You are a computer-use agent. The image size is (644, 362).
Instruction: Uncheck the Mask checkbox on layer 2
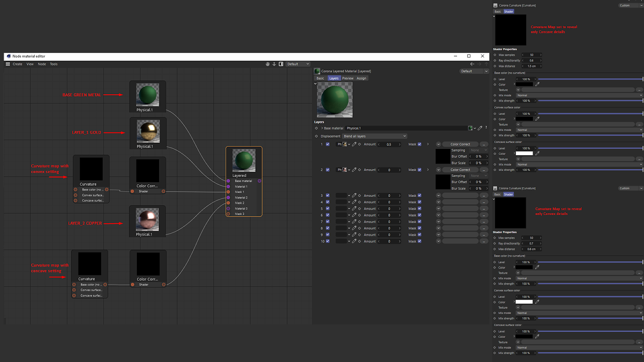(419, 170)
